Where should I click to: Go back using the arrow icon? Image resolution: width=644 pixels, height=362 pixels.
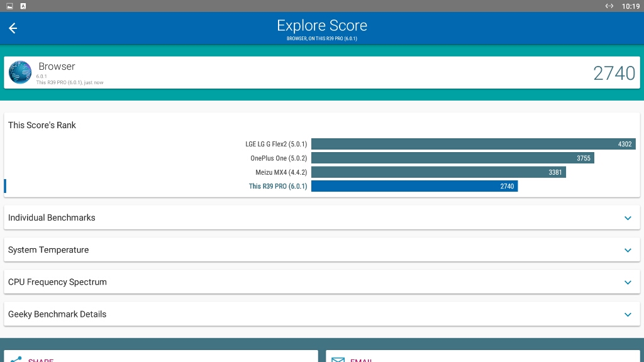click(x=13, y=28)
